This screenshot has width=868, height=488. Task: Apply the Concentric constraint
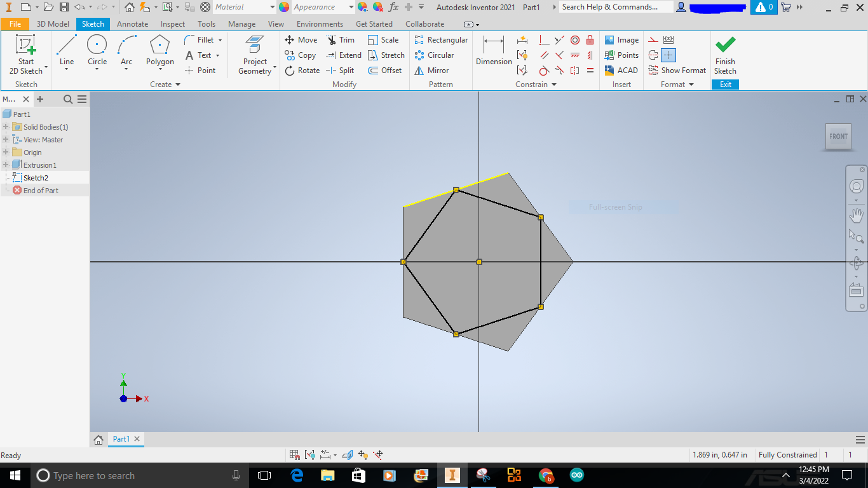575,40
